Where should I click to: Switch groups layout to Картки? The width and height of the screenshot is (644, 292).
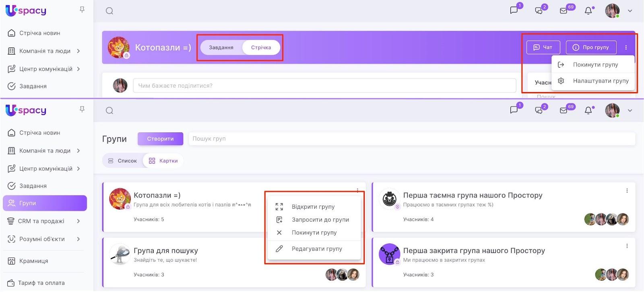point(163,161)
